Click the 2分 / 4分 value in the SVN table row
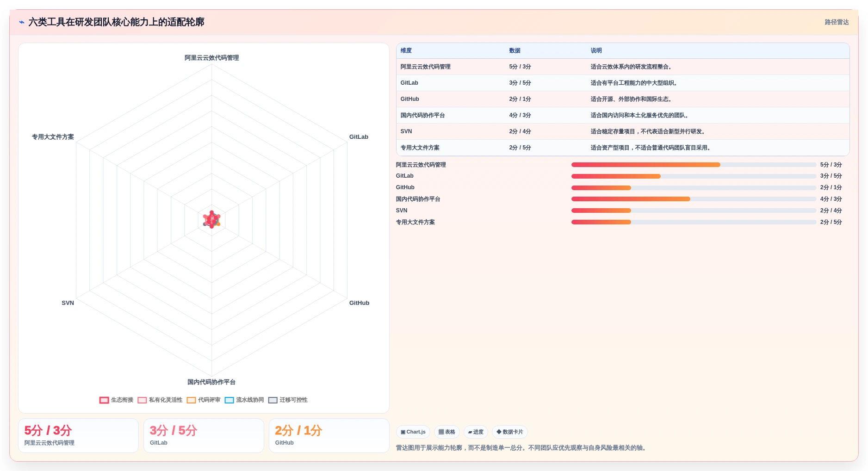Viewport: 868px width, 471px height. (520, 131)
